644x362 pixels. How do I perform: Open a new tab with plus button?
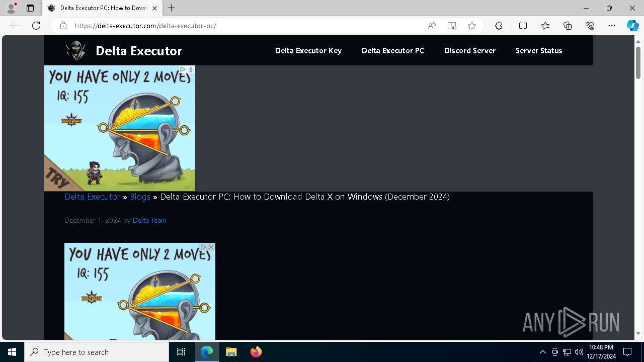(172, 8)
